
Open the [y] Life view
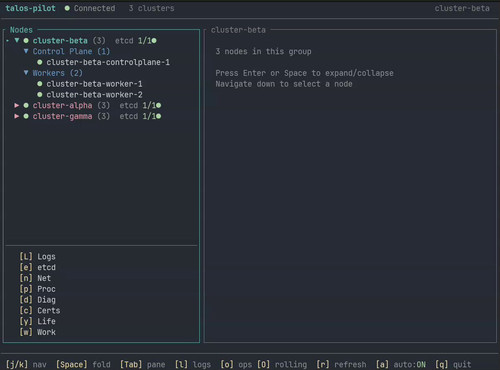click(x=37, y=321)
